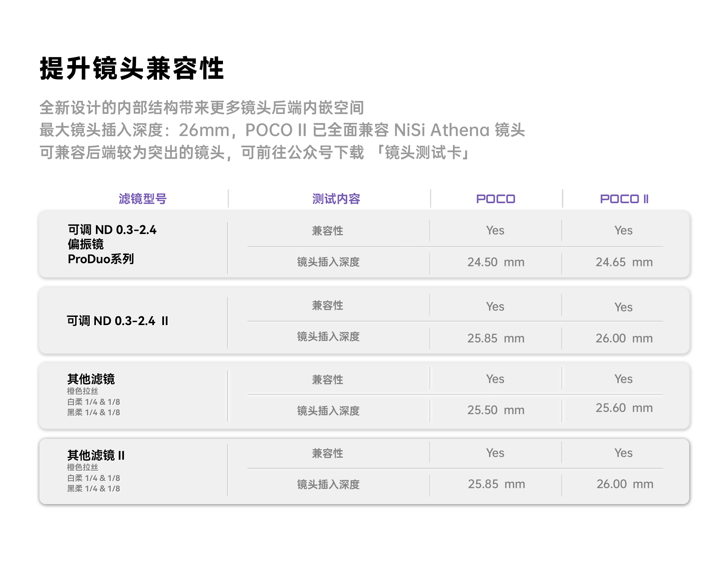
Task: Click the filter name "可调 ND 0.3-2.4 偏振镜 ProDuo系列"
Action: point(112,244)
